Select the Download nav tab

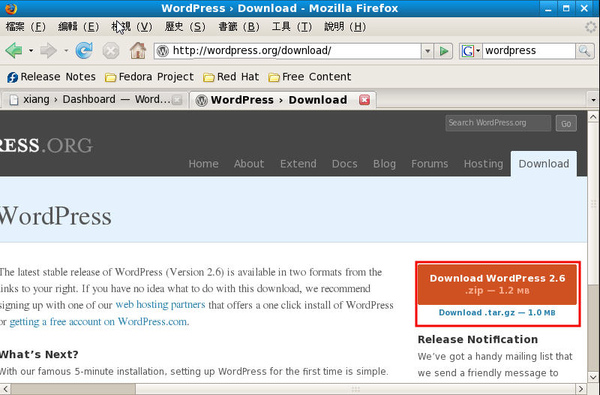tap(544, 164)
